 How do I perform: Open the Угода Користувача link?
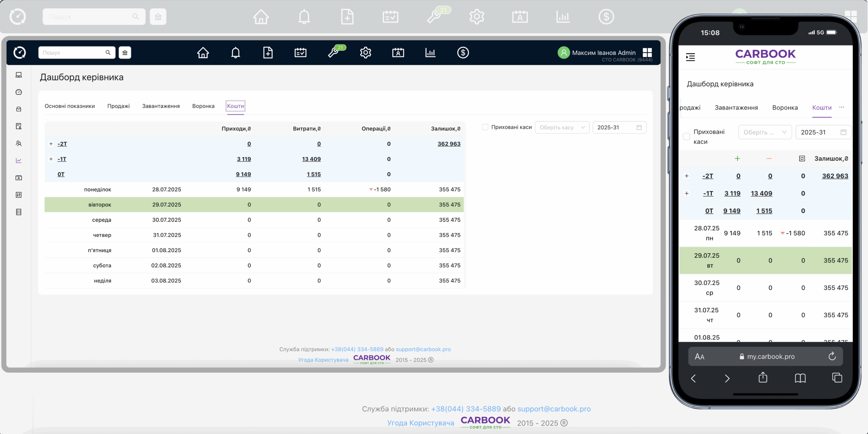323,360
